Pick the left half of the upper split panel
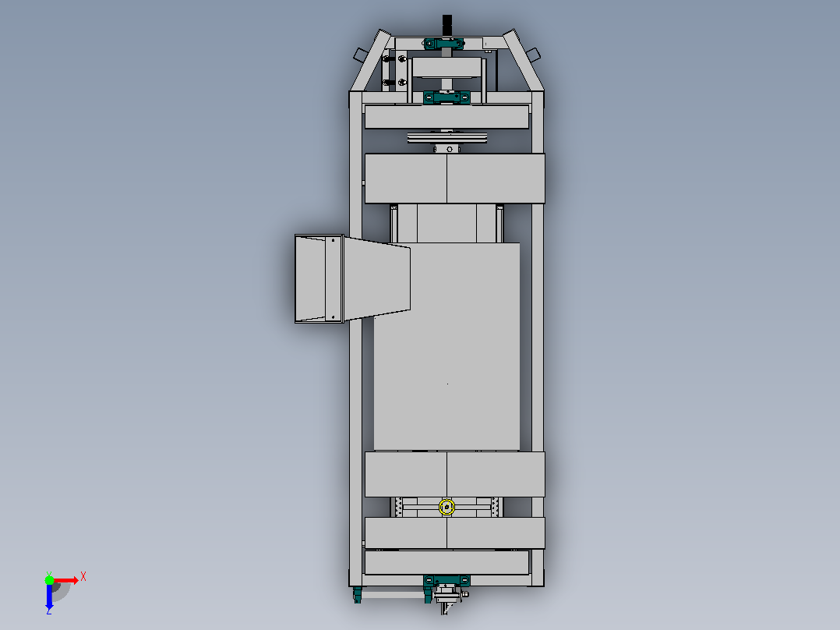Viewport: 840px width, 630px height. (x=405, y=178)
